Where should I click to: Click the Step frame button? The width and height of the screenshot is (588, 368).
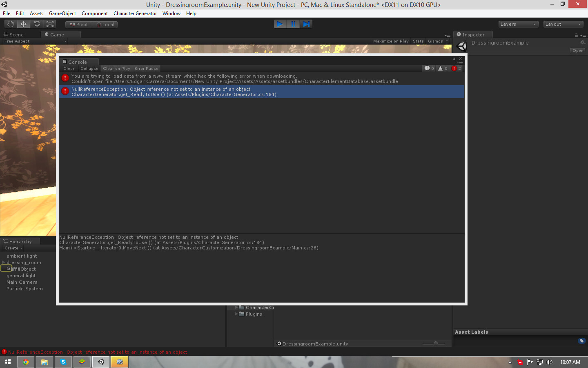pos(306,24)
